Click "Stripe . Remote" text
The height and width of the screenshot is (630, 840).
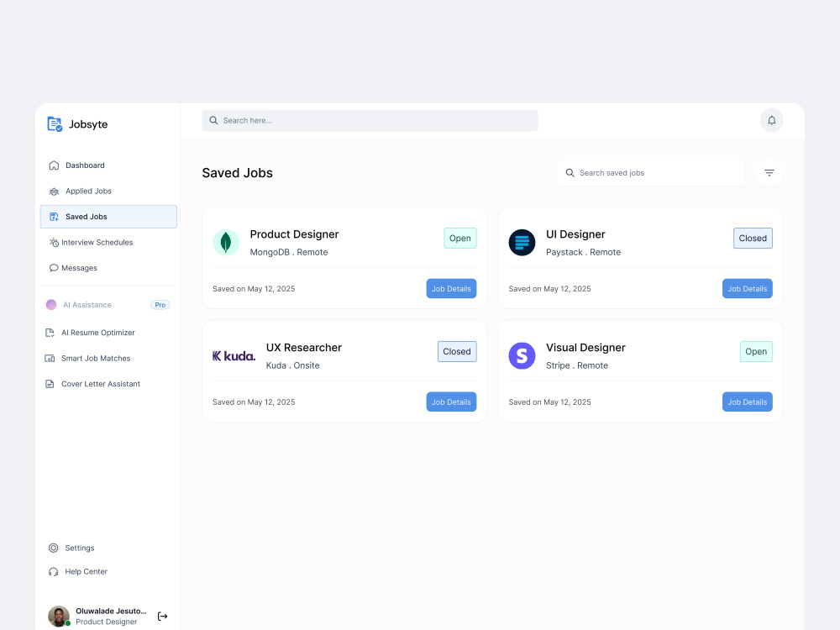[x=577, y=365]
